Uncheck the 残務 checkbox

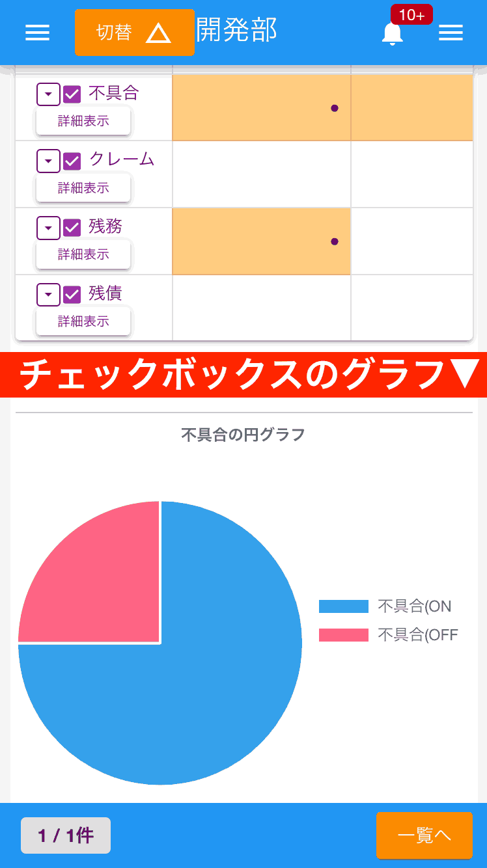coord(74,228)
